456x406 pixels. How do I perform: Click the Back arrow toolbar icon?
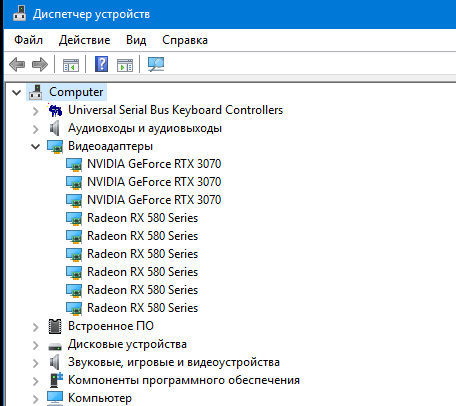point(17,64)
